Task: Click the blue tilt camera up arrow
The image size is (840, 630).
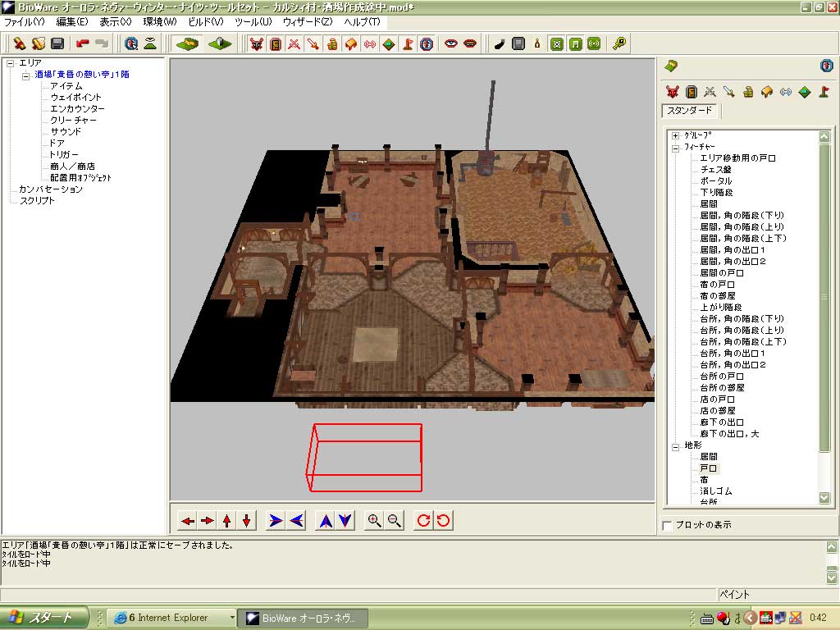Action: point(325,520)
